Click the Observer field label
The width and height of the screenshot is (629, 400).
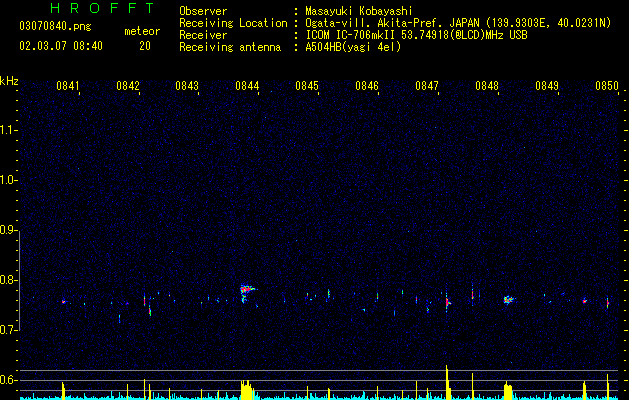click(203, 11)
